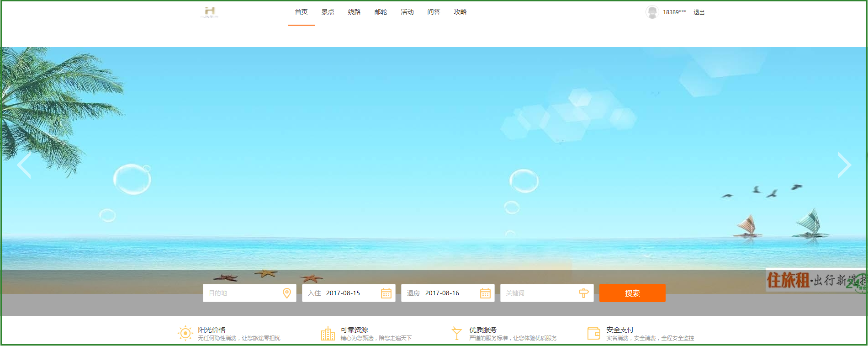Go to previous banner slide
Viewport: 868px width, 346px height.
(24, 165)
